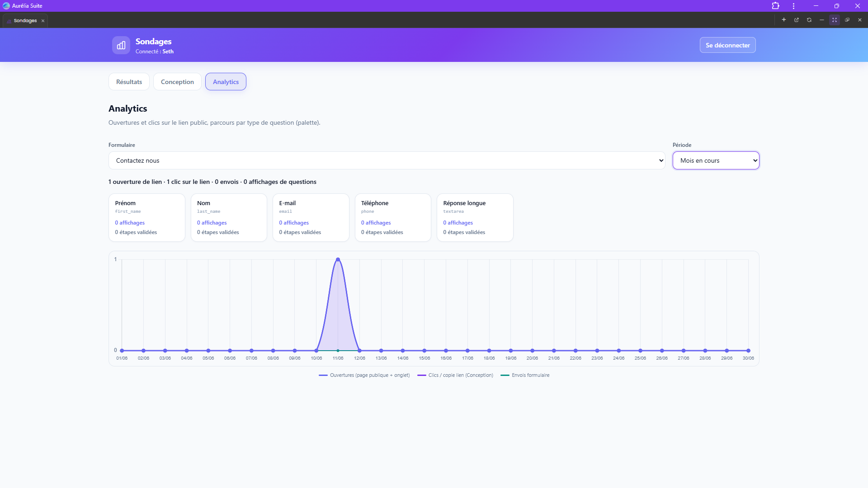Click the Se déconnecter button
Image resolution: width=868 pixels, height=488 pixels.
pyautogui.click(x=727, y=45)
